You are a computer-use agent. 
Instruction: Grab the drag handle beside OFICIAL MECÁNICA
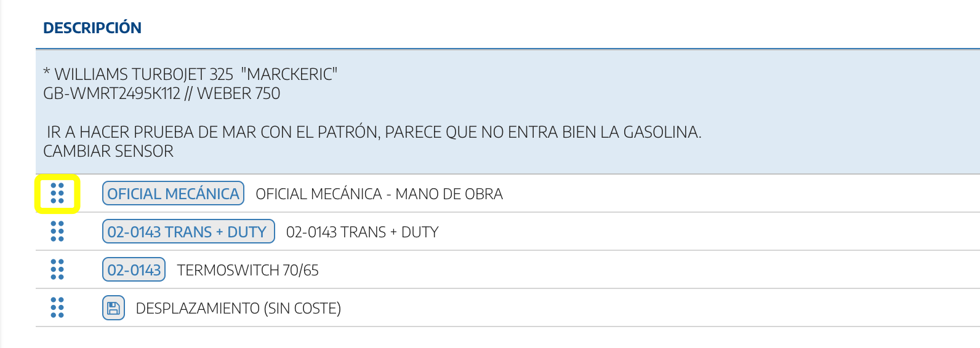pyautogui.click(x=57, y=193)
